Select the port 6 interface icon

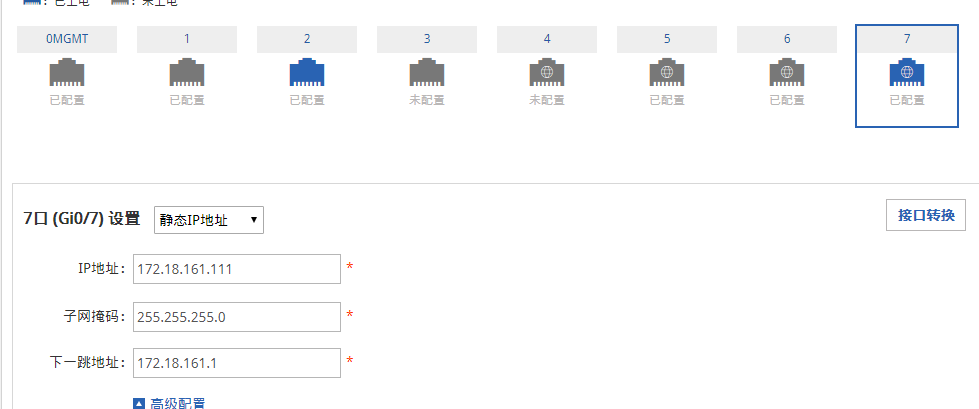(x=787, y=73)
